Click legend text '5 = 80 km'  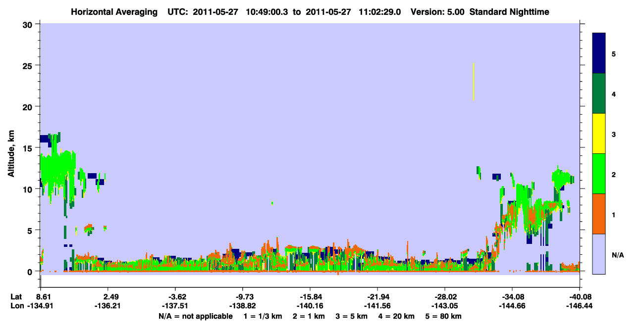click(x=444, y=316)
